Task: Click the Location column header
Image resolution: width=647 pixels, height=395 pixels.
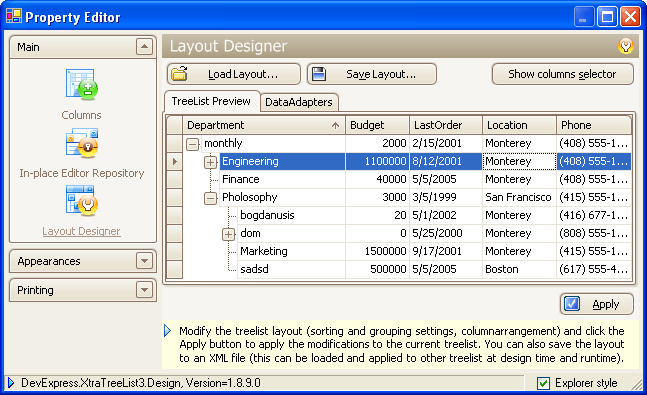Action: 519,125
